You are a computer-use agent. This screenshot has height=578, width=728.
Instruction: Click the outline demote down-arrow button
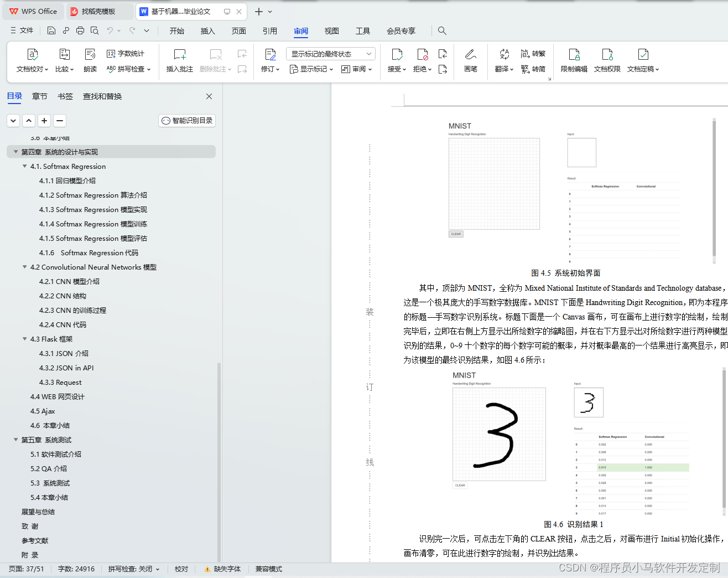click(x=13, y=121)
